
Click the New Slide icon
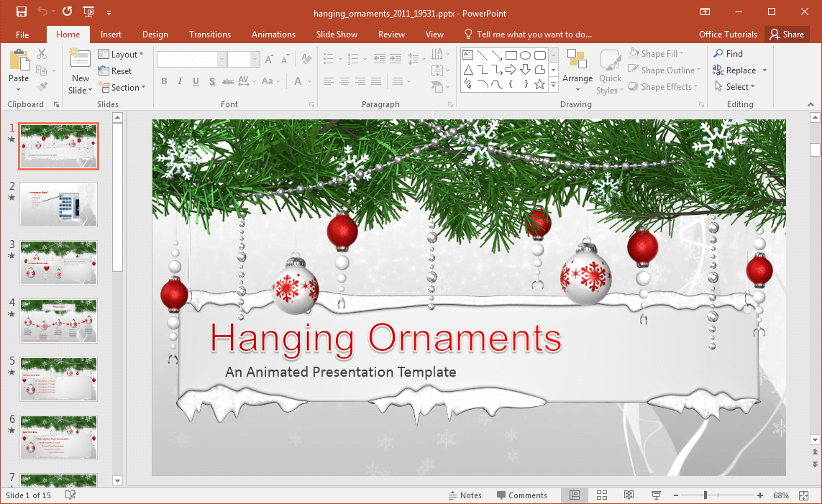click(80, 60)
